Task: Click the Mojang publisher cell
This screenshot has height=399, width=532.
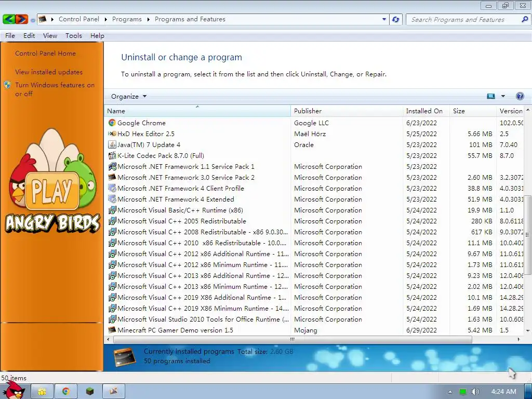Action: coord(305,330)
